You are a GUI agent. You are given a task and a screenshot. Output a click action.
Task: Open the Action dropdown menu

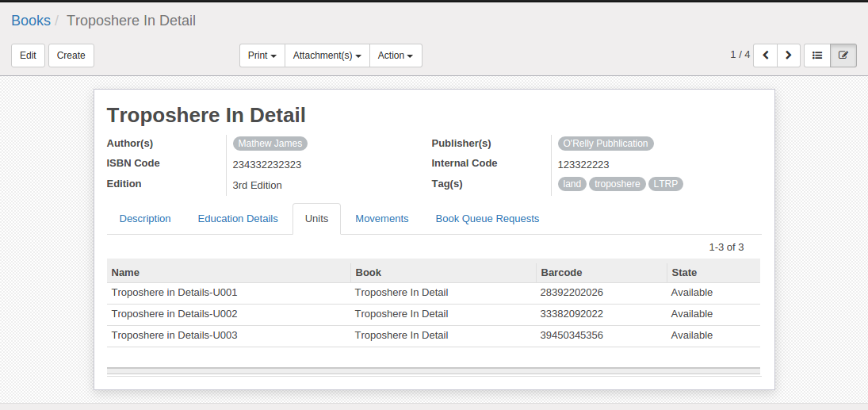[396, 56]
